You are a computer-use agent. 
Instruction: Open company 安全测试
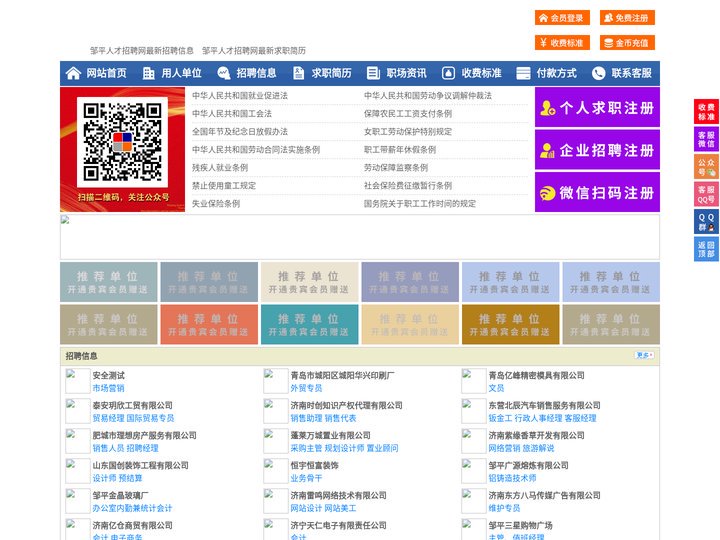pos(108,375)
